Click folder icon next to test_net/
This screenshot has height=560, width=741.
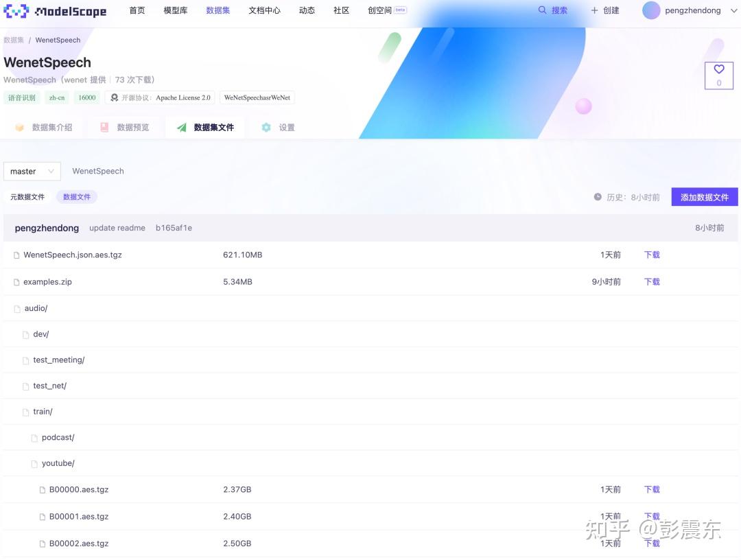(25, 386)
